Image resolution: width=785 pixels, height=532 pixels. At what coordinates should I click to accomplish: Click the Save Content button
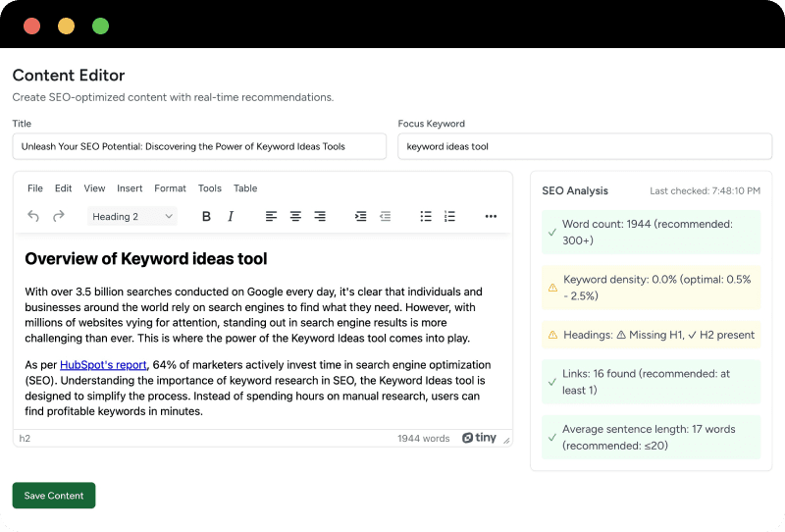coord(54,496)
